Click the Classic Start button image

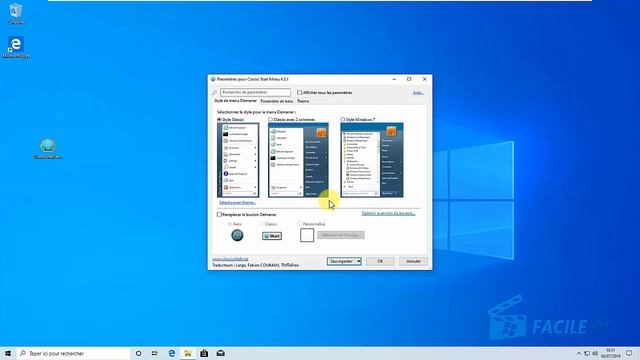click(272, 236)
